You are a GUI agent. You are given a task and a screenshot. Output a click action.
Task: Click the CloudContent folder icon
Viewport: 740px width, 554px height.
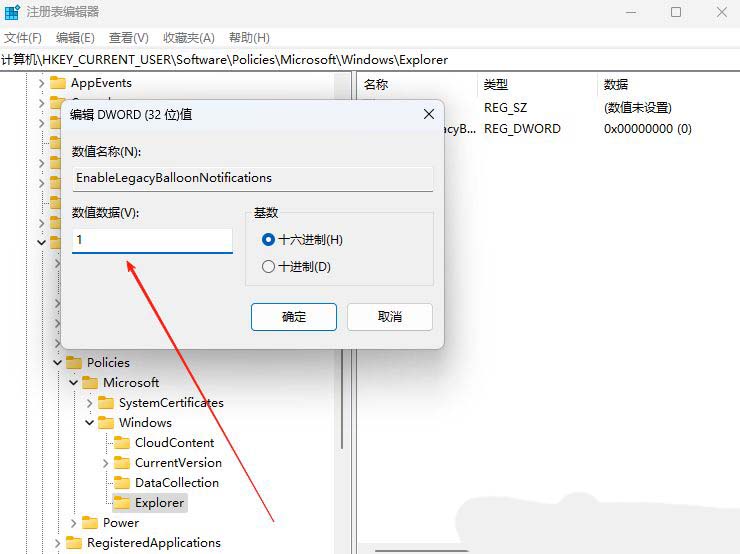(x=122, y=443)
